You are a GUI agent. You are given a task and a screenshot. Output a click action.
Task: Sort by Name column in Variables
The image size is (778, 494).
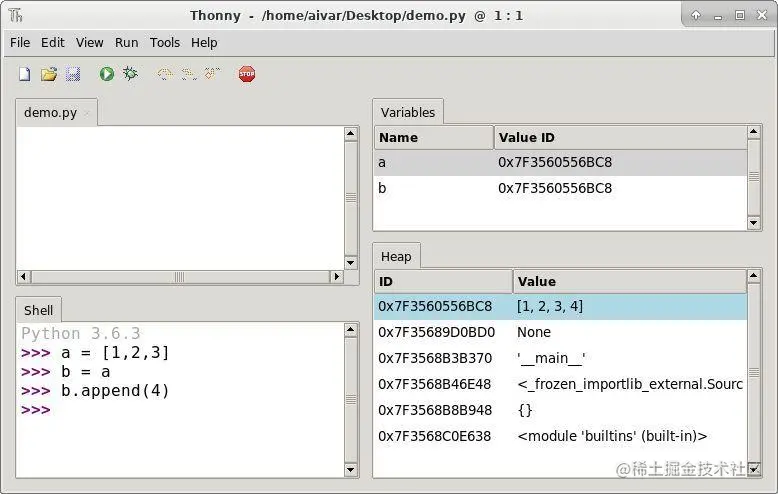pyautogui.click(x=434, y=137)
